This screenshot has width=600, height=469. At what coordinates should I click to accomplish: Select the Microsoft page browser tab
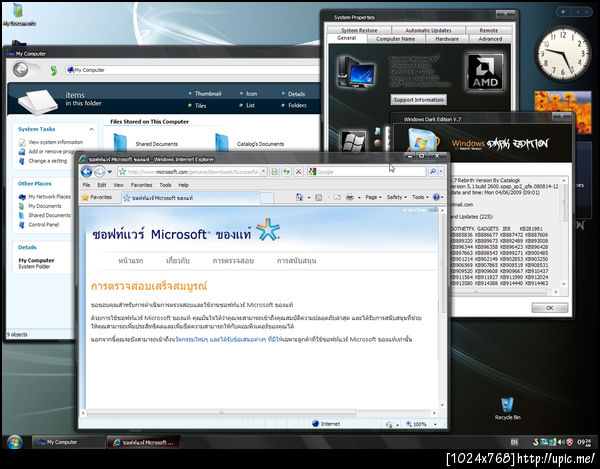[190, 198]
